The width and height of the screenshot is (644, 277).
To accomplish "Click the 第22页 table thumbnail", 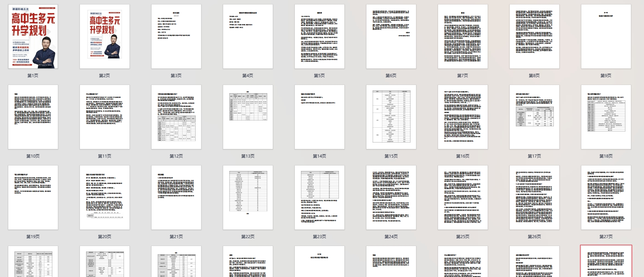I will [248, 198].
